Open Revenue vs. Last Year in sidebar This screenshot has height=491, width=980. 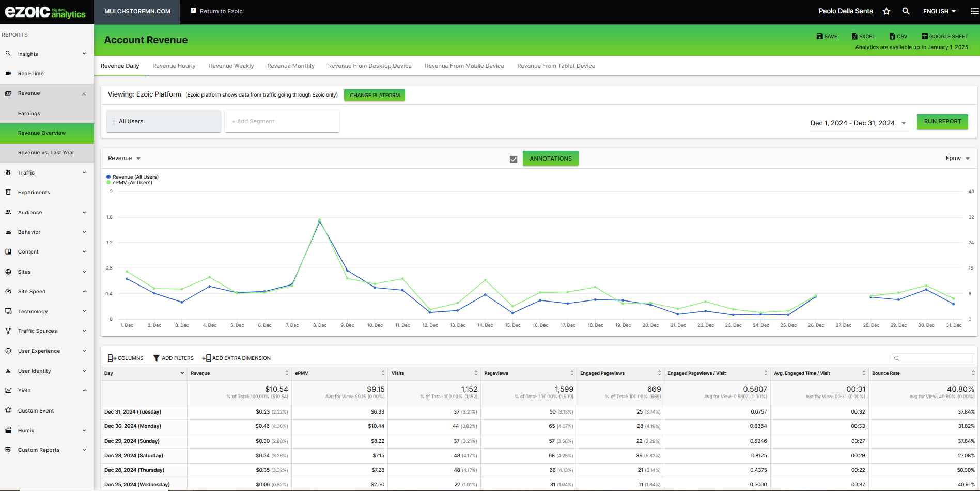click(47, 153)
